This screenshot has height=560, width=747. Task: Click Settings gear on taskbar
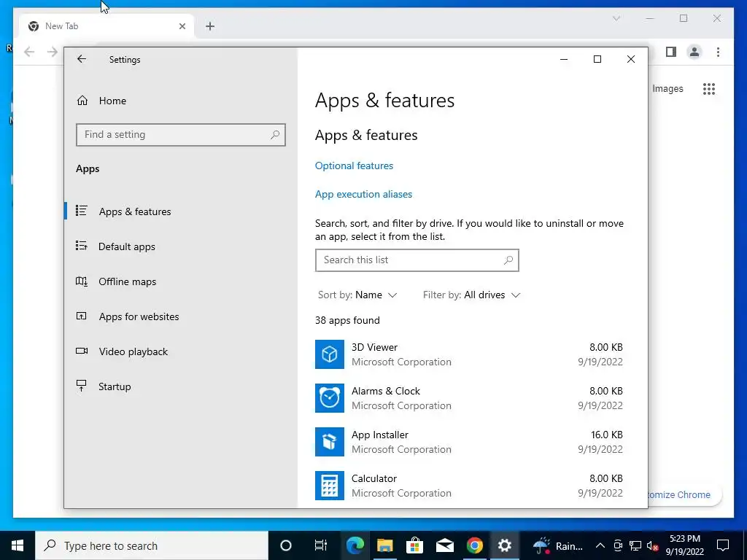pyautogui.click(x=504, y=545)
